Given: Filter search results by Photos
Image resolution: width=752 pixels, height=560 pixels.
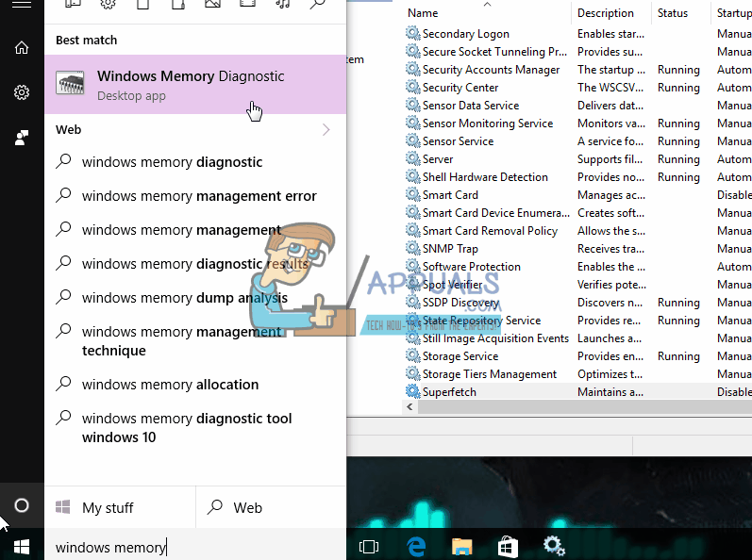Looking at the screenshot, I should pyautogui.click(x=212, y=5).
